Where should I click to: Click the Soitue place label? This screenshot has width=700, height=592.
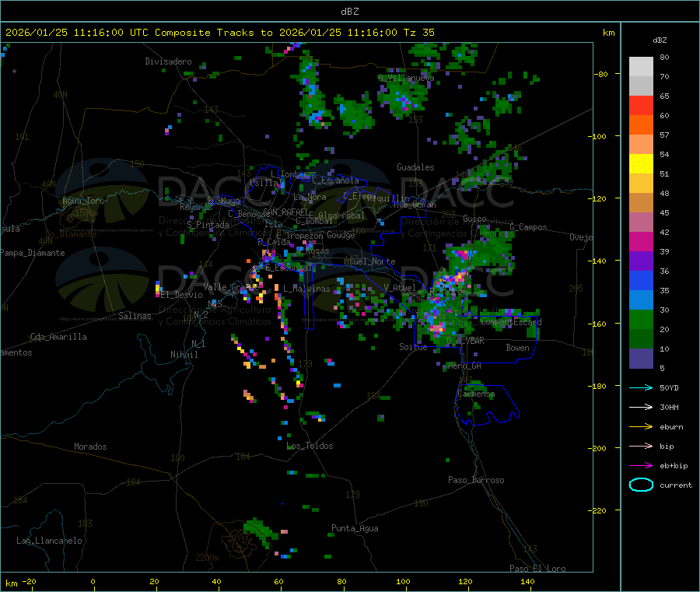[413, 347]
